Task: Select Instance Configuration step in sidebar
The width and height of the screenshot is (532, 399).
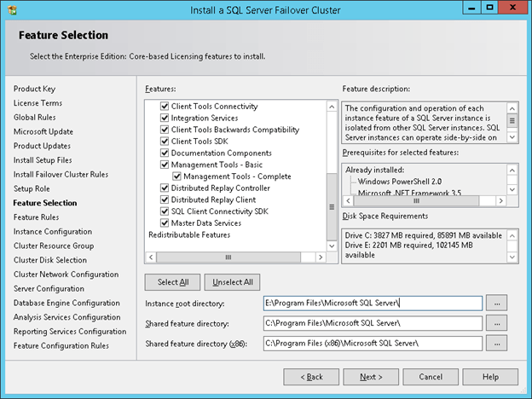Action: point(52,232)
